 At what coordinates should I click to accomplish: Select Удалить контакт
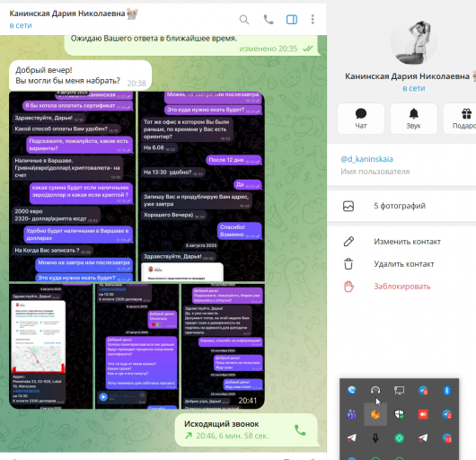[401, 264]
